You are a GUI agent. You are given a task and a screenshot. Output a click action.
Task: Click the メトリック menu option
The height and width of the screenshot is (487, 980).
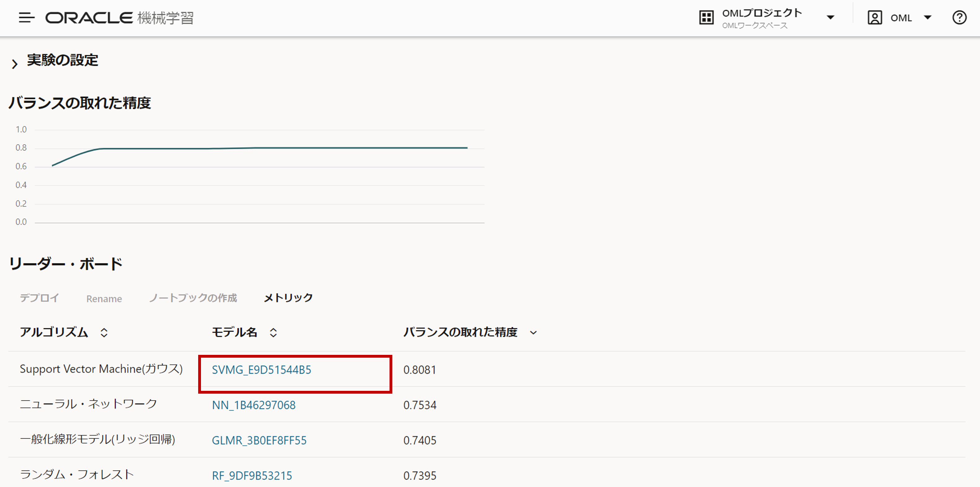[288, 298]
